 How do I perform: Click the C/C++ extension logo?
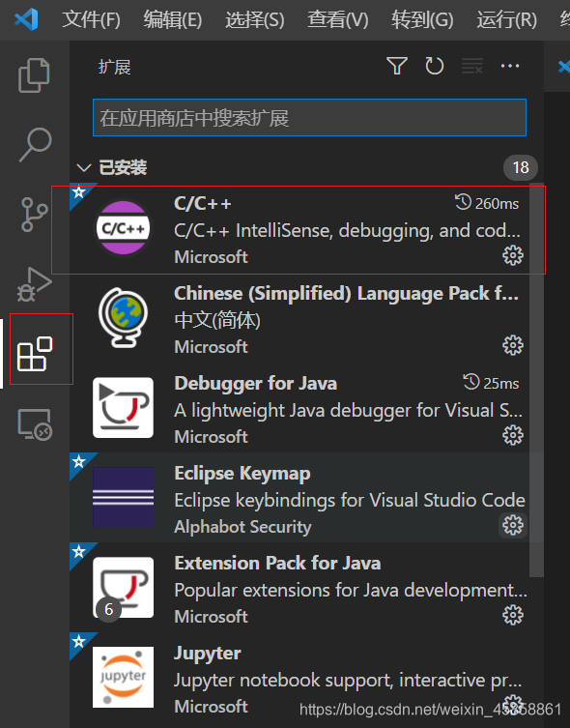123,228
